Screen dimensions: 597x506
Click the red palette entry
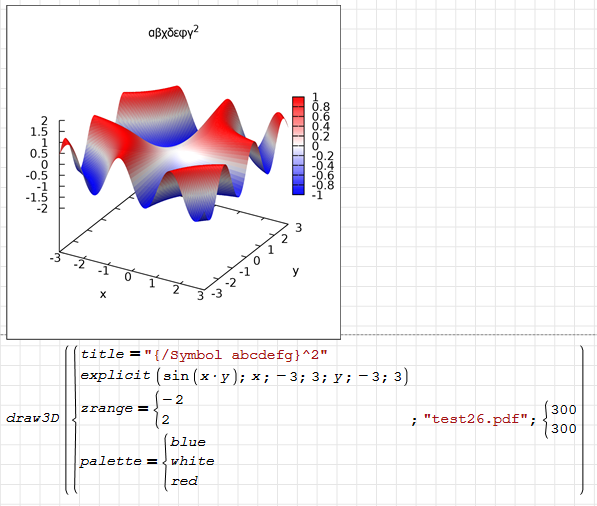[x=184, y=481]
